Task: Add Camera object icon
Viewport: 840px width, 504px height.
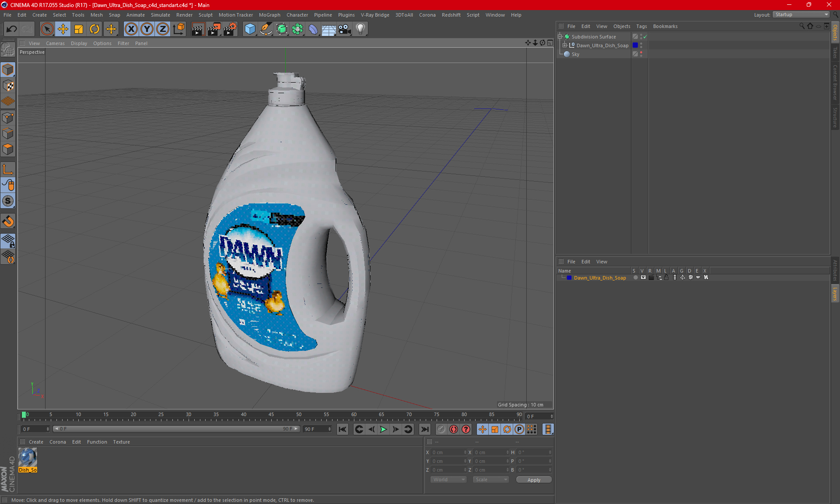Action: click(345, 29)
